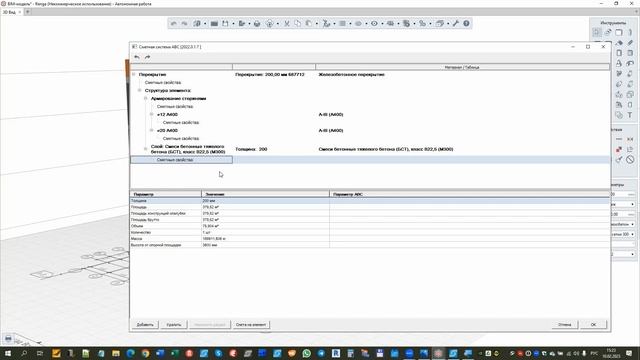Viewport: 640px width, 360px height.
Task: Select the Text tool in Renga tools panel
Action: click(630, 115)
